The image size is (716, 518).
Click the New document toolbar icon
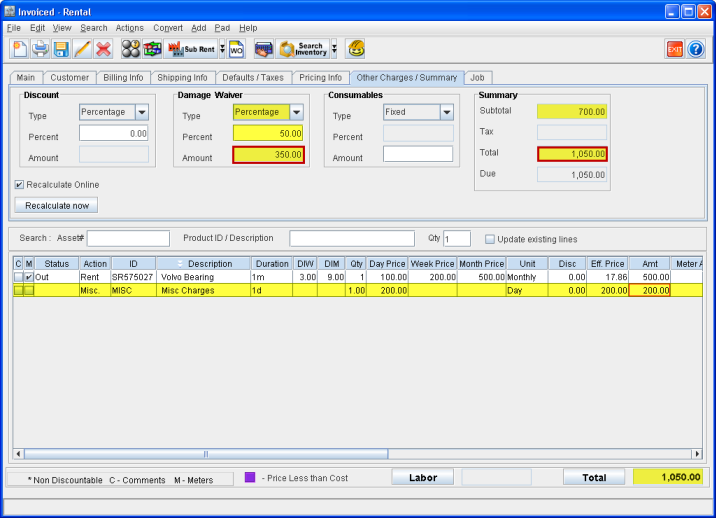pos(20,48)
